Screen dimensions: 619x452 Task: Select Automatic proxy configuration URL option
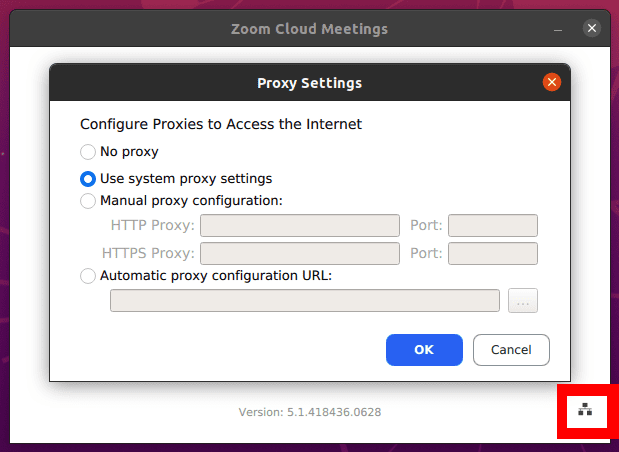coord(88,276)
